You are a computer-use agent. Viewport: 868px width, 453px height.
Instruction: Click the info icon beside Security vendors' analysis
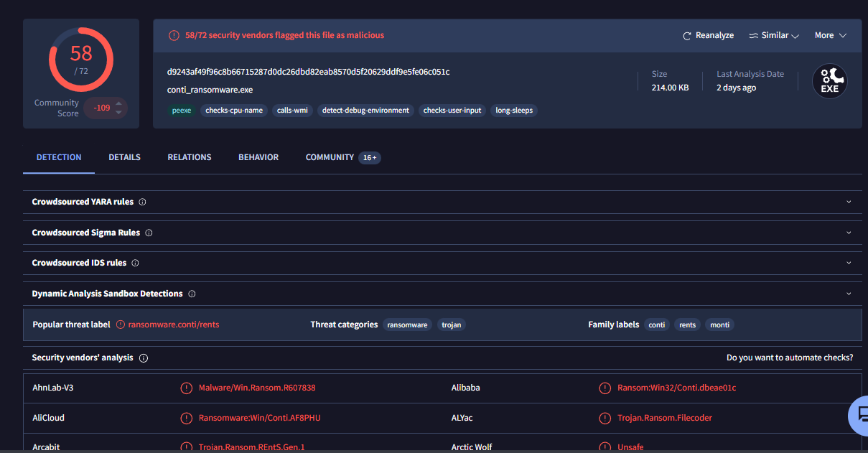click(144, 358)
